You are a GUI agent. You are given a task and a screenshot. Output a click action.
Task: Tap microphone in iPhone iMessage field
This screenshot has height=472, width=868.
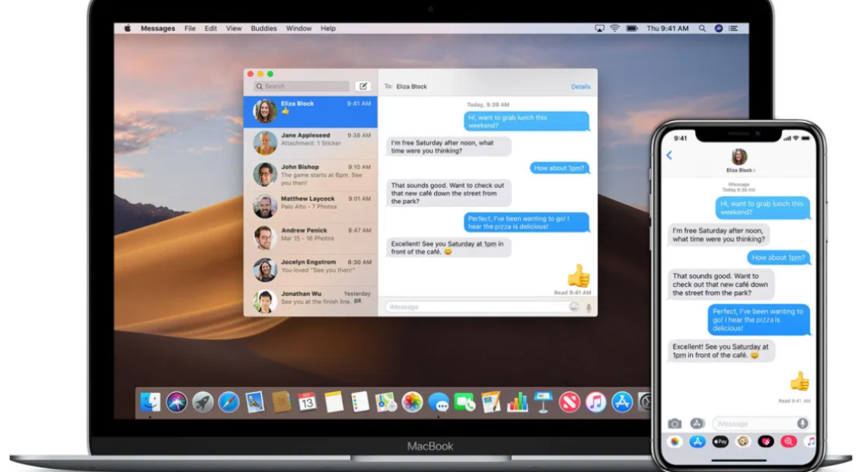tap(802, 424)
